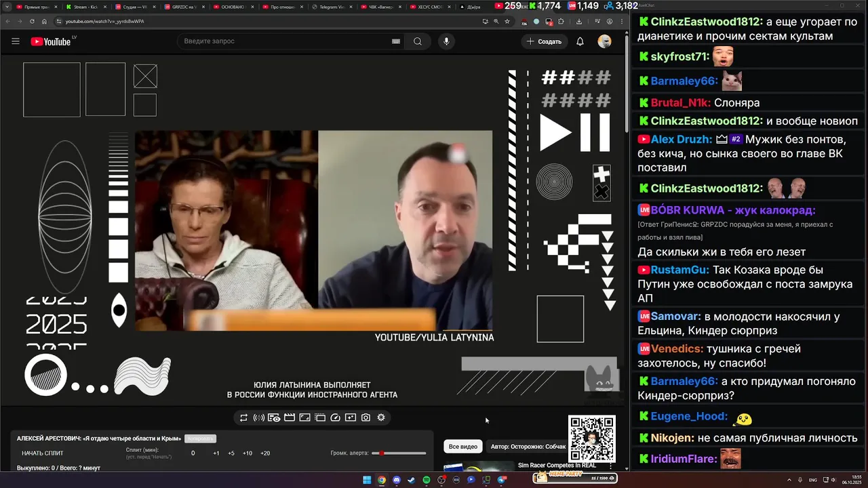The image size is (868, 488).
Task: Add +20 minutes to the split
Action: (x=265, y=453)
